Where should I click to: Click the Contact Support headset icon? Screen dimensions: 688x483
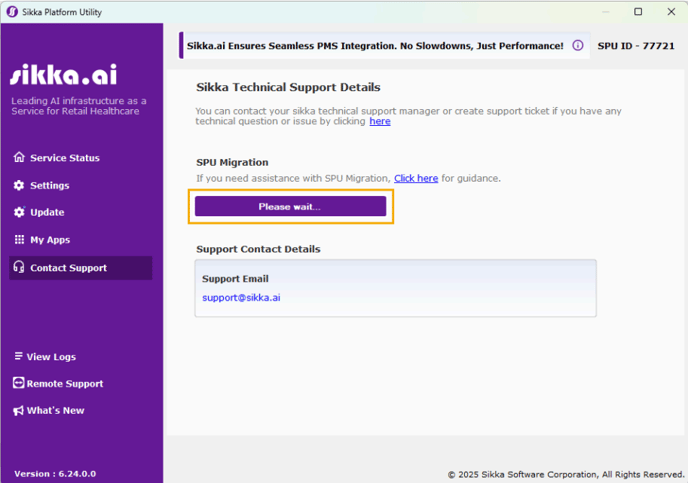[x=19, y=268]
